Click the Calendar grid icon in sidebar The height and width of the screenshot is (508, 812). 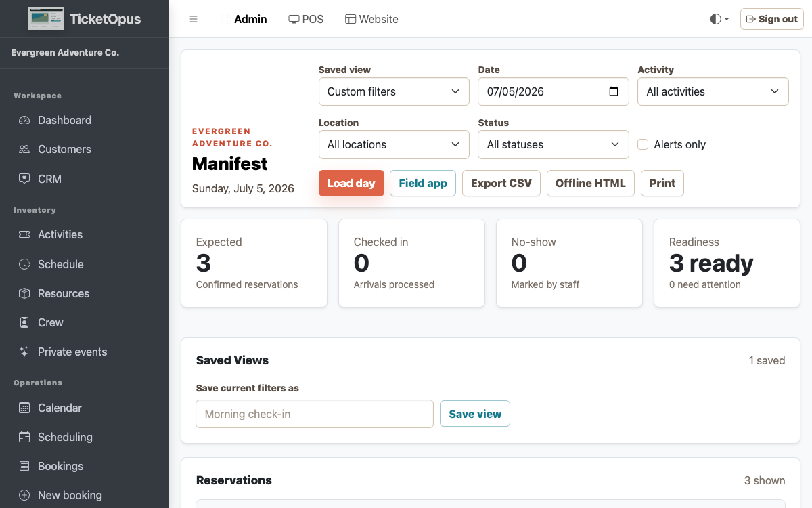click(24, 408)
